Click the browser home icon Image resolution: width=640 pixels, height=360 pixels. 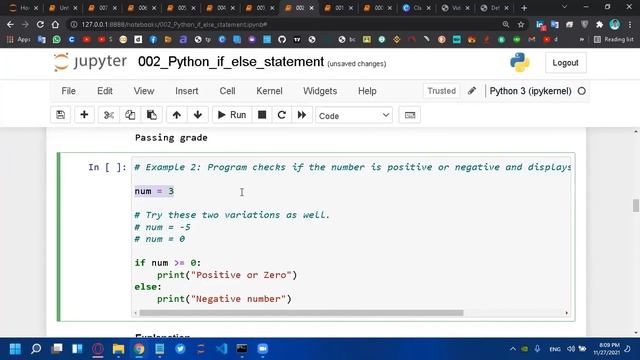[x=55, y=24]
